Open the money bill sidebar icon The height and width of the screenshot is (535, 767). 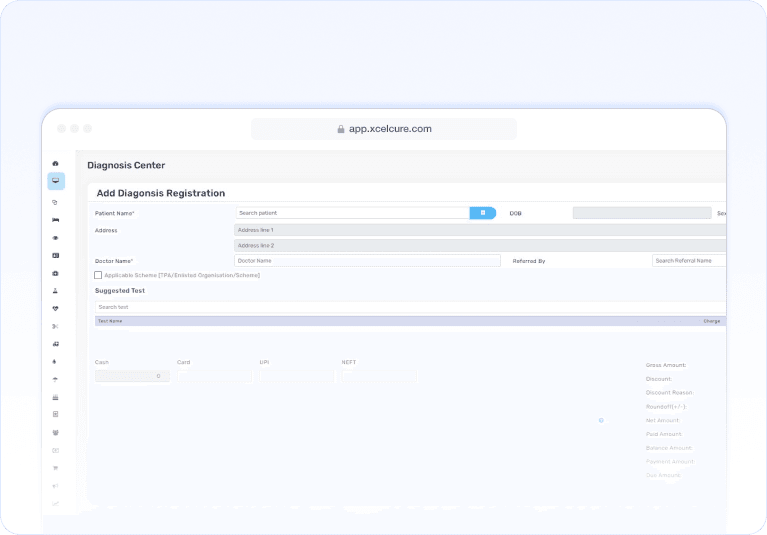coord(55,450)
